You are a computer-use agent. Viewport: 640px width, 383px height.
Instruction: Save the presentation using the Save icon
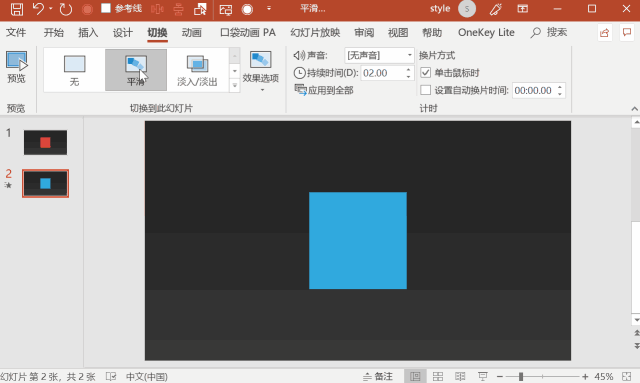[x=17, y=9]
